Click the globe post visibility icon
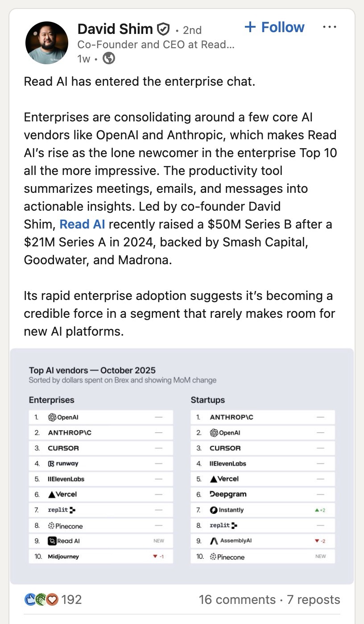The image size is (364, 624). pyautogui.click(x=108, y=58)
